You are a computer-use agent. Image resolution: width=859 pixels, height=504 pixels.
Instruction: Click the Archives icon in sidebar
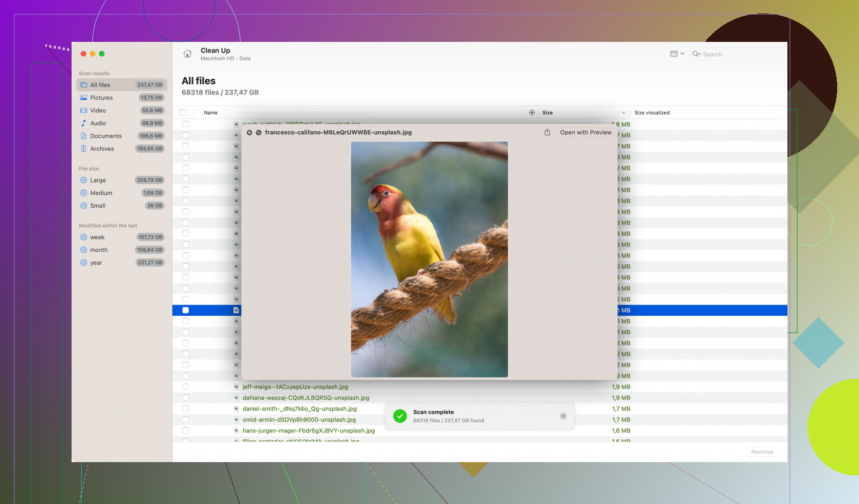pos(83,149)
